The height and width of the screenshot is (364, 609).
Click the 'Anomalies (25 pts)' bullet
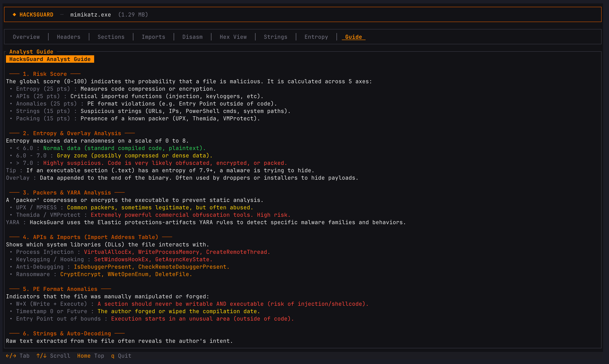pos(143,104)
